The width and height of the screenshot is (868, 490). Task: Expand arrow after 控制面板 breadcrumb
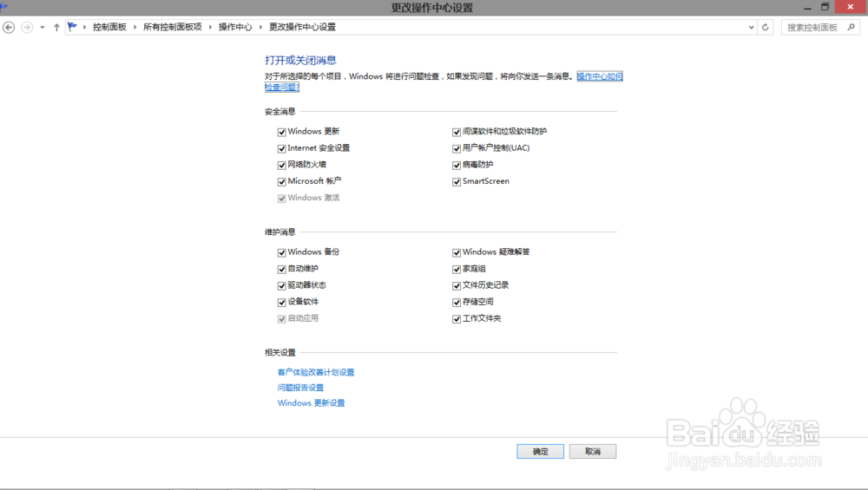point(135,27)
